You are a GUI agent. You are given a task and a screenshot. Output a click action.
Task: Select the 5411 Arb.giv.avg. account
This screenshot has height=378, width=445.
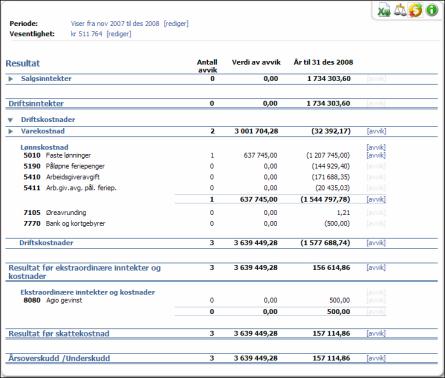tap(70, 188)
